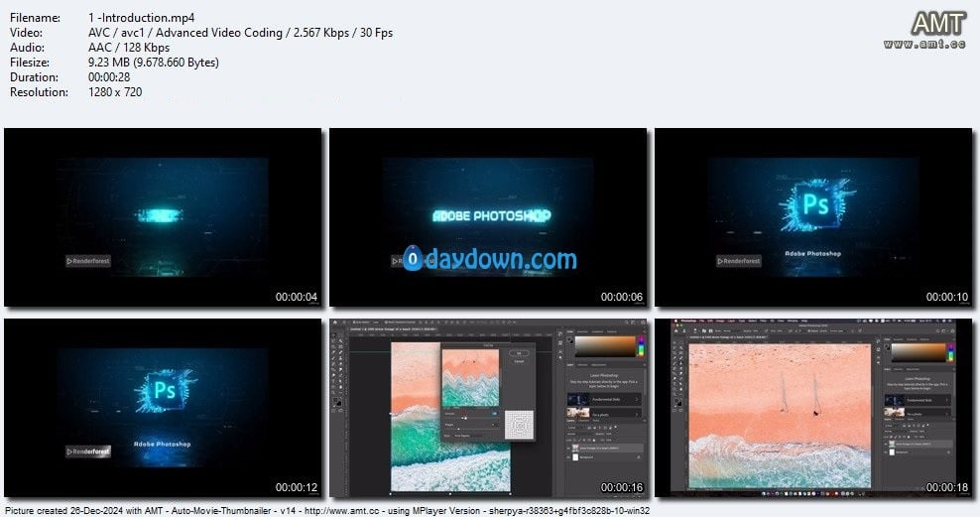Click the 'Duration:' label
This screenshot has height=517, width=980.
point(34,76)
